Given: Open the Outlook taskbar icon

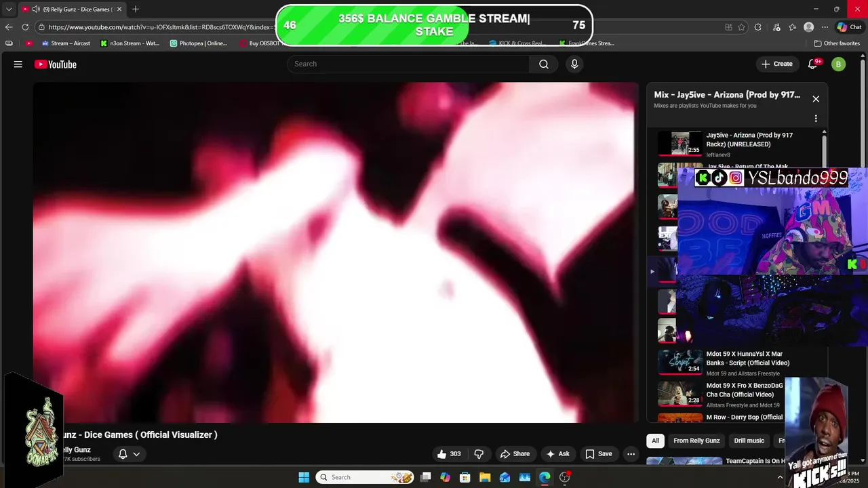Looking at the screenshot, I should click(505, 477).
